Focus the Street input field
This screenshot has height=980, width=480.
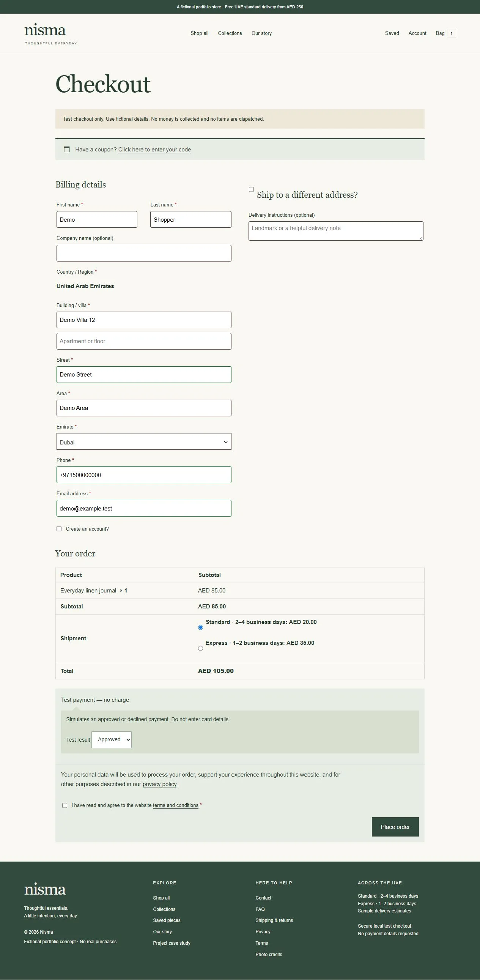(x=144, y=375)
